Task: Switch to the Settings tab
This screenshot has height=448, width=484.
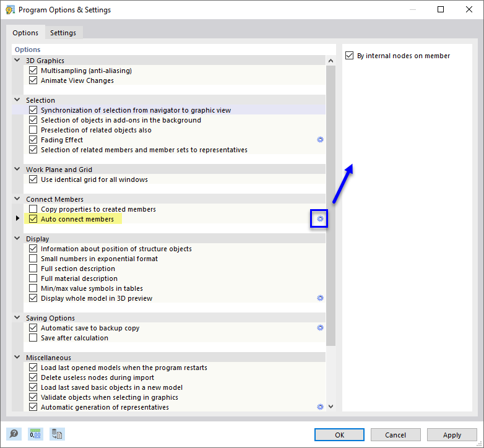Action: tap(63, 33)
